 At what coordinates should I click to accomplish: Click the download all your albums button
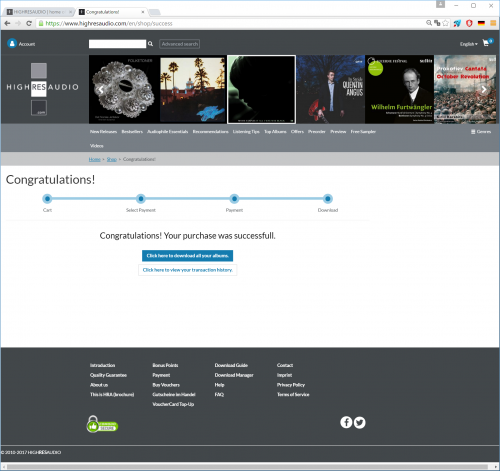[187, 256]
